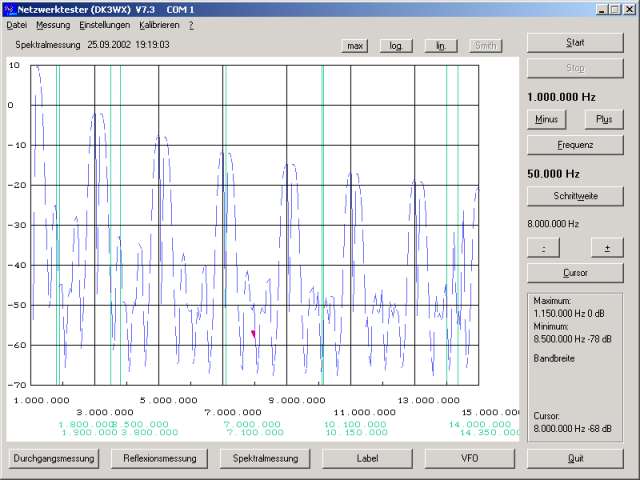Open the Datei menu
The height and width of the screenshot is (480, 640).
[x=17, y=25]
